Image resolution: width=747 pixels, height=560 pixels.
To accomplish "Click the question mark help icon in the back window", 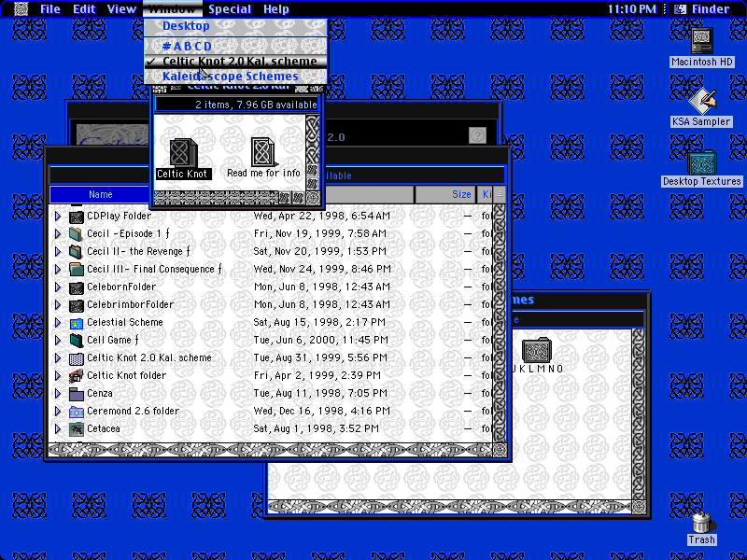I will [x=477, y=135].
